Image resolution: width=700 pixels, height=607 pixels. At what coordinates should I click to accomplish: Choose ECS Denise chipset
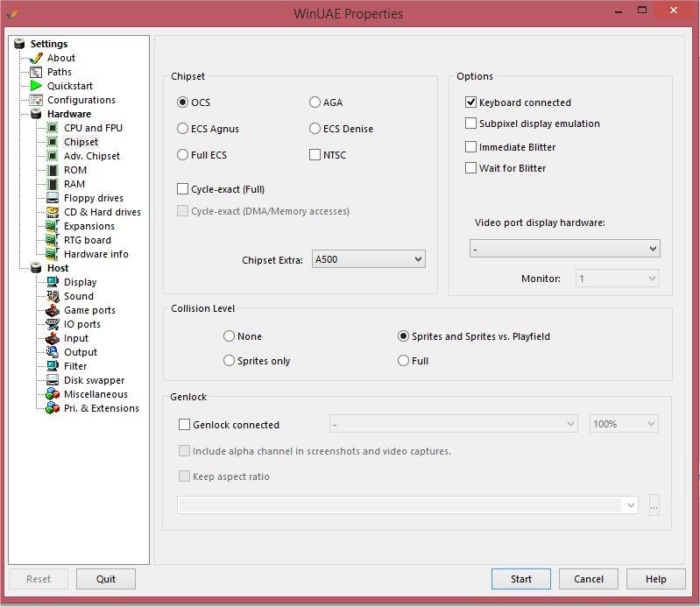click(315, 129)
